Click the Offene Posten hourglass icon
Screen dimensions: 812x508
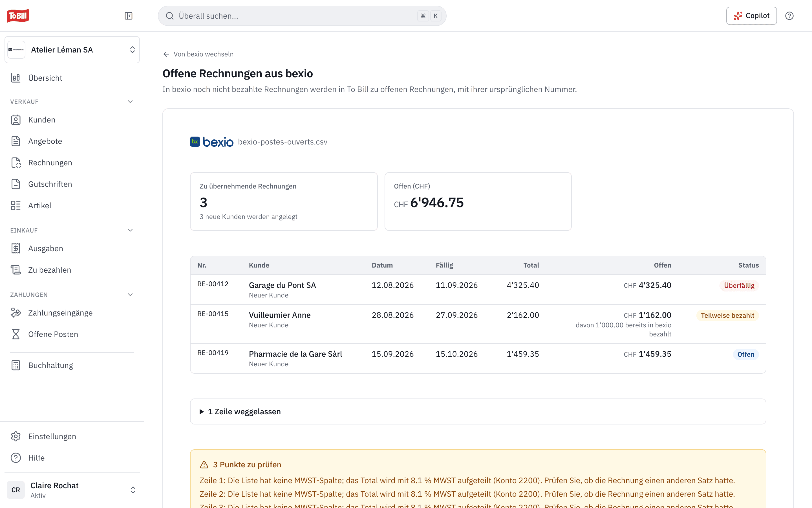16,334
